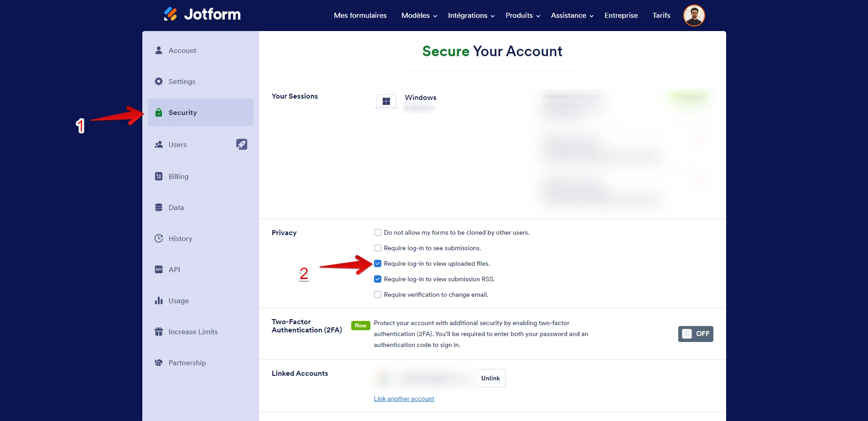Check 'Require verification to change email'
The height and width of the screenshot is (421, 868).
tap(378, 295)
